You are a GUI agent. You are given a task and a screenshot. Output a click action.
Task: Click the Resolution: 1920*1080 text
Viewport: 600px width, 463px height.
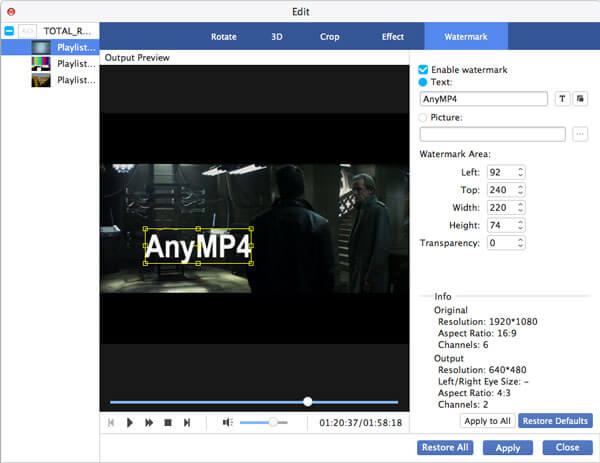pos(488,322)
